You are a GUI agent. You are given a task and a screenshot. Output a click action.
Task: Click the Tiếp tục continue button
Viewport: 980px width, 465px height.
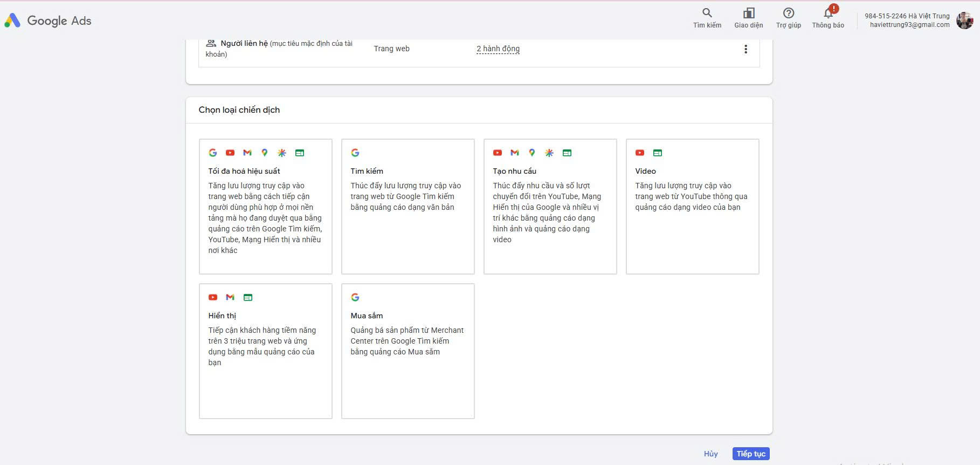coord(751,454)
